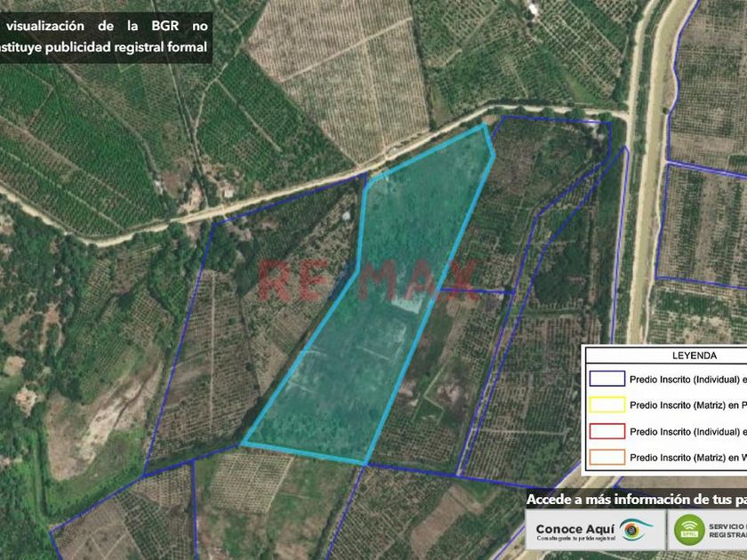Screen dimensions: 747x560
Task: Click the Conoce Aquí button text
Action: pyautogui.click(x=575, y=529)
